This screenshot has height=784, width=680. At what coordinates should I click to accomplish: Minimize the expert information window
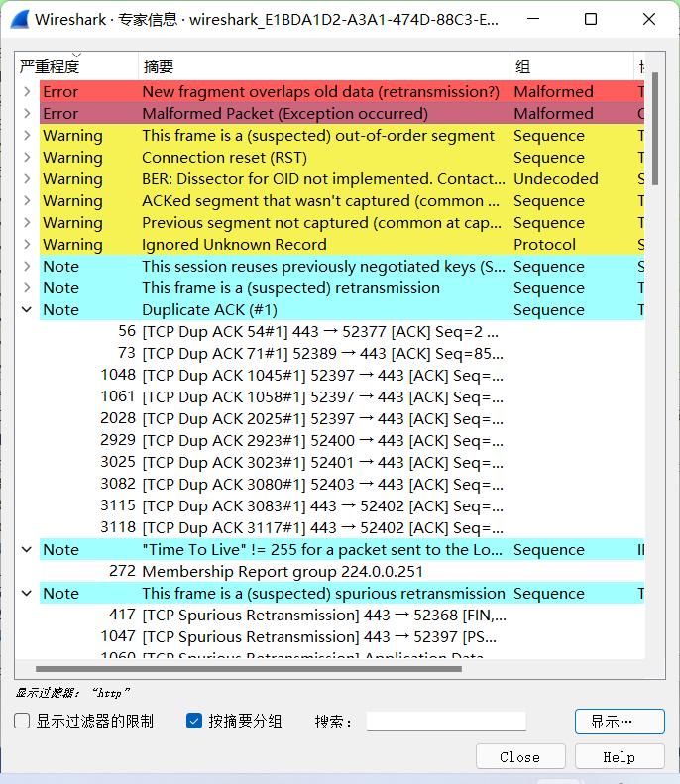[x=533, y=20]
